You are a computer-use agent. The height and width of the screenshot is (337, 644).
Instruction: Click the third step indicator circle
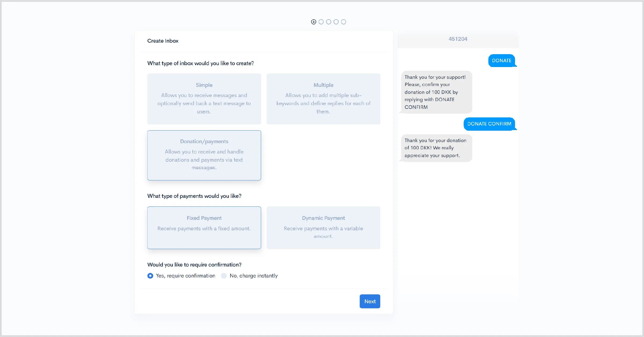pos(328,22)
